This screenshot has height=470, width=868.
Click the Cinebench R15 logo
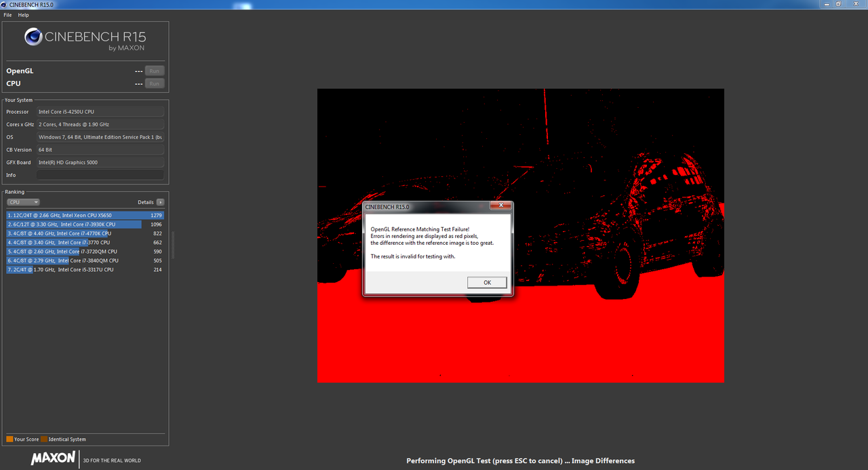coord(85,39)
